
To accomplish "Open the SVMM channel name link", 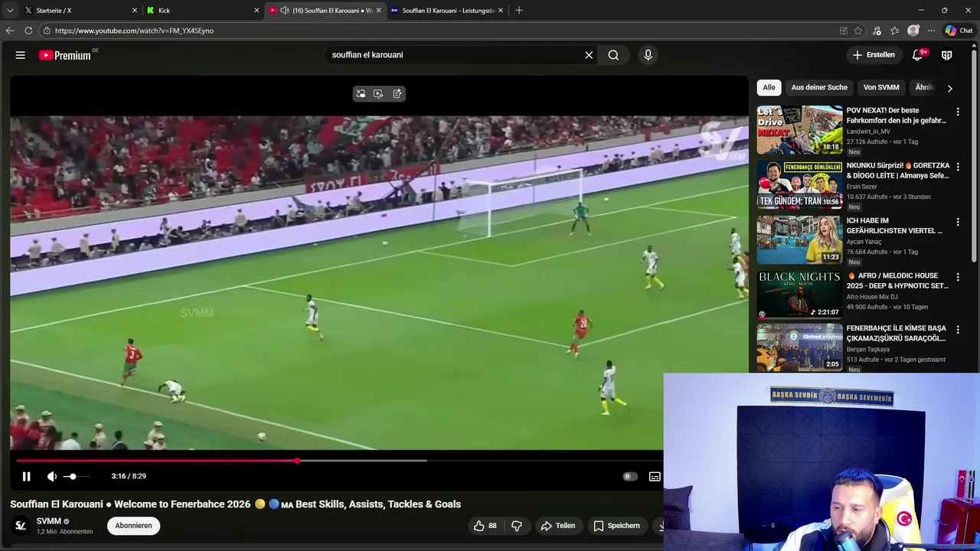I will [49, 521].
